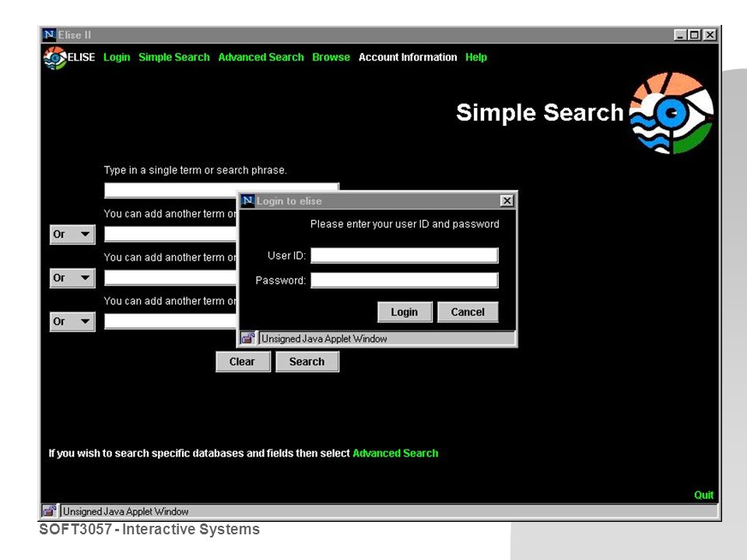Click the large Simple Search eye logo
The width and height of the screenshot is (747, 560).
[x=672, y=114]
